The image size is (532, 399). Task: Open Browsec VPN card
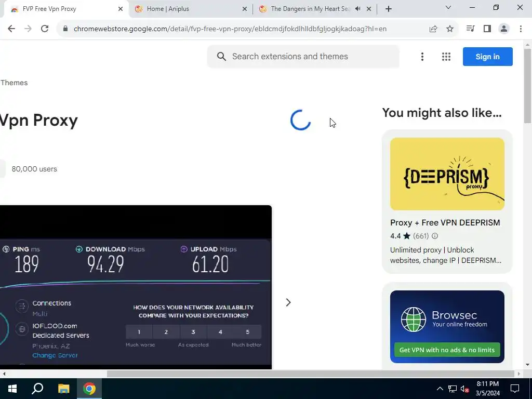point(447,327)
